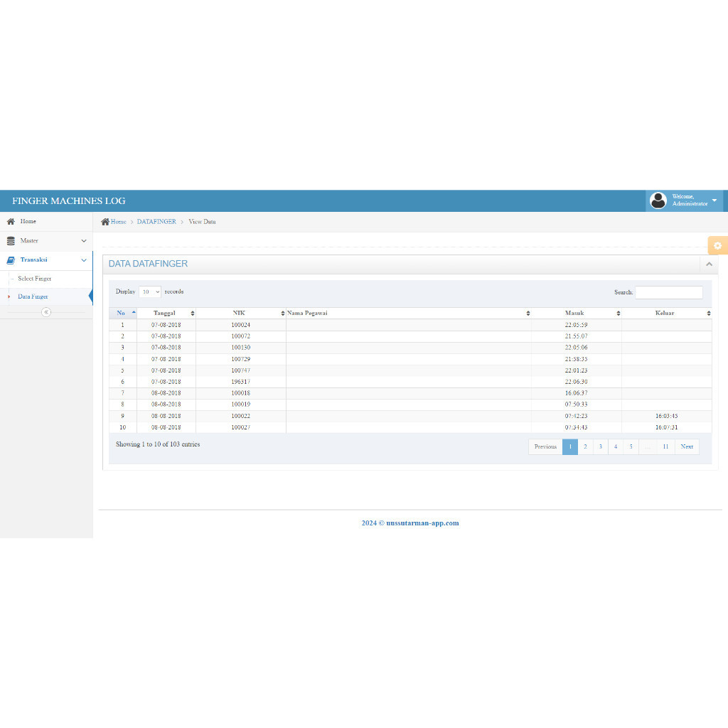
Task: Click the DATAFINGER breadcrumb link
Action: point(156,222)
